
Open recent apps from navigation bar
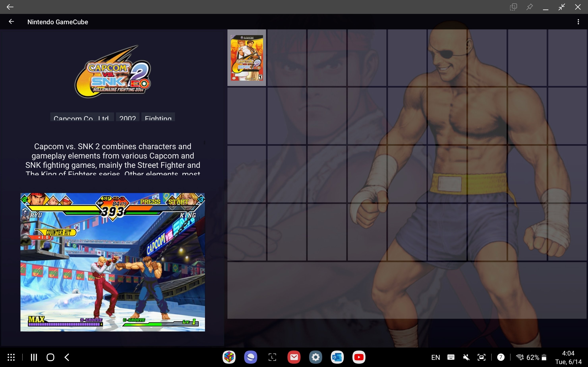[34, 357]
